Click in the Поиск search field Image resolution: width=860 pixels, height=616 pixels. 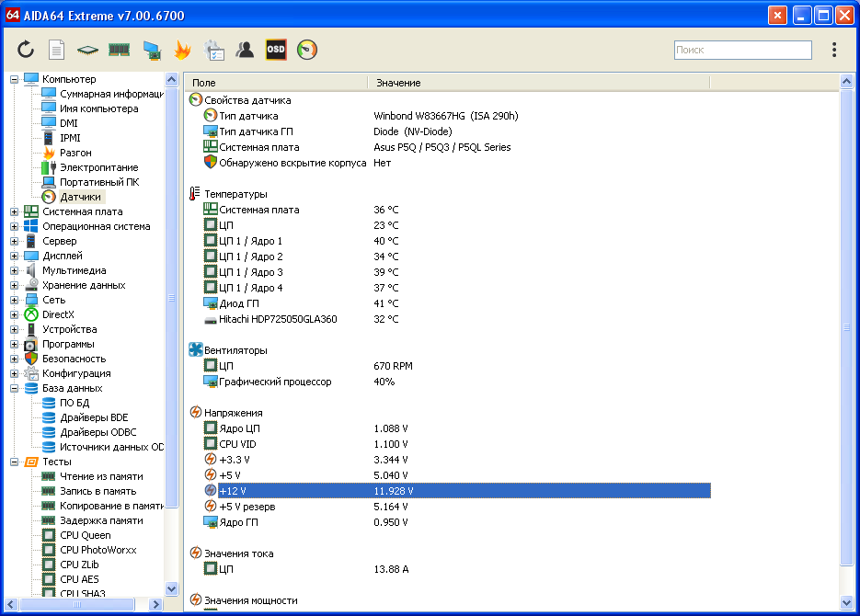(x=742, y=50)
